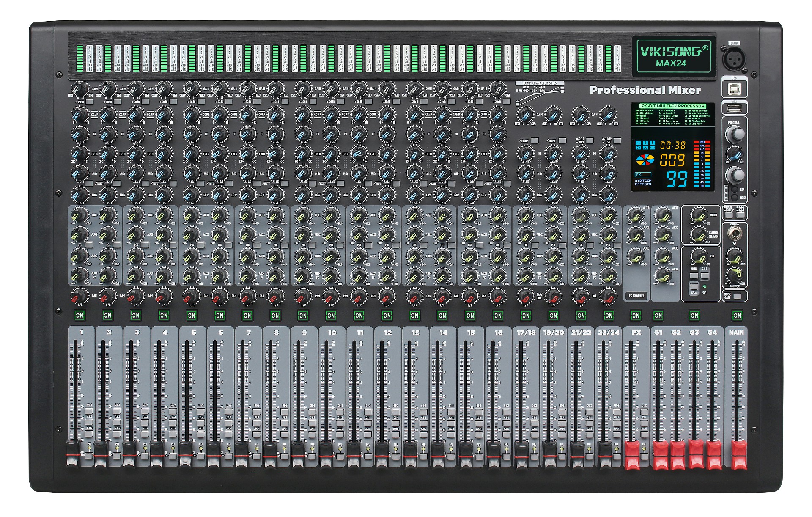Click the FX TO AUXES label
Image resolution: width=812 pixels, height=517 pixels.
pyautogui.click(x=636, y=296)
